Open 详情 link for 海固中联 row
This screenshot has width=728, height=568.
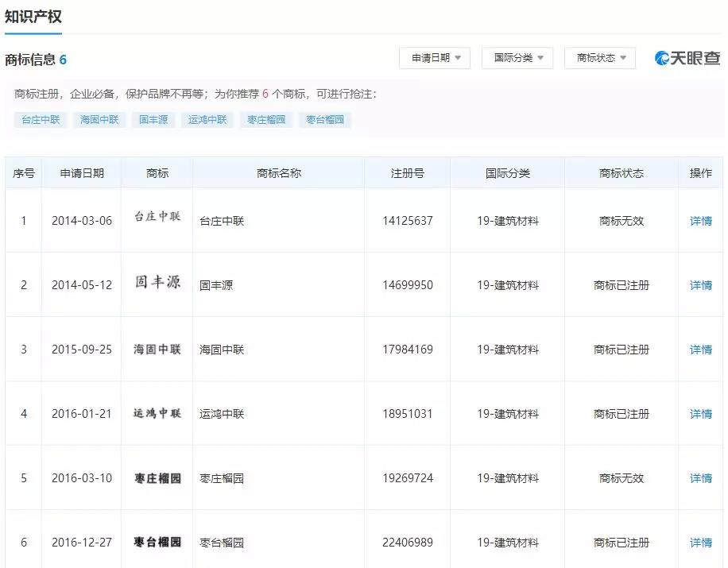[700, 350]
